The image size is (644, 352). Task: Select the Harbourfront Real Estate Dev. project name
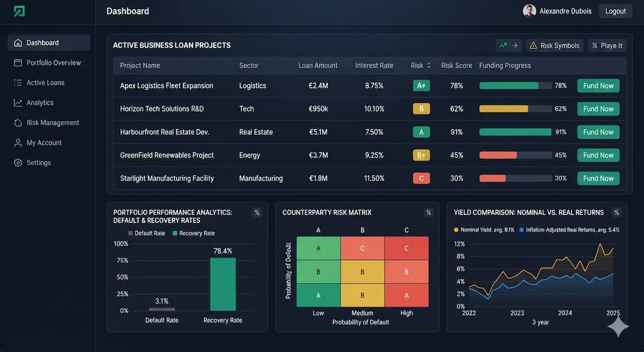pyautogui.click(x=164, y=132)
